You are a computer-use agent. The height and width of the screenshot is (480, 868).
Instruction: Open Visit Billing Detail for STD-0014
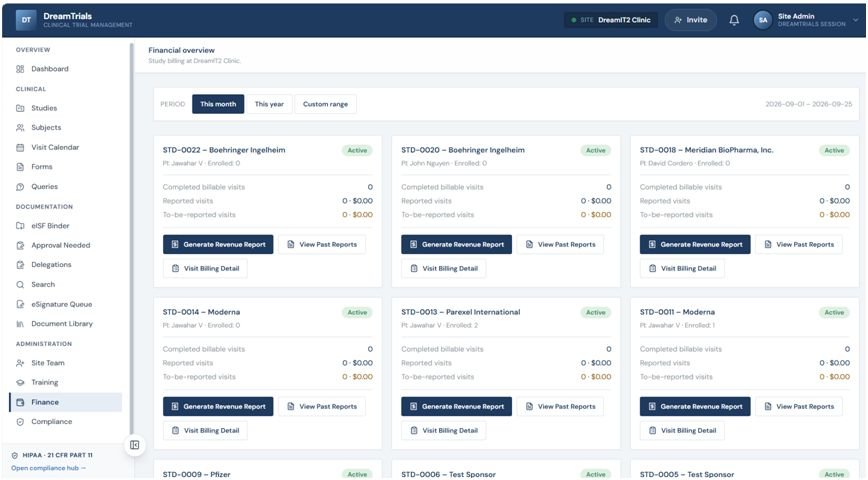tap(205, 431)
